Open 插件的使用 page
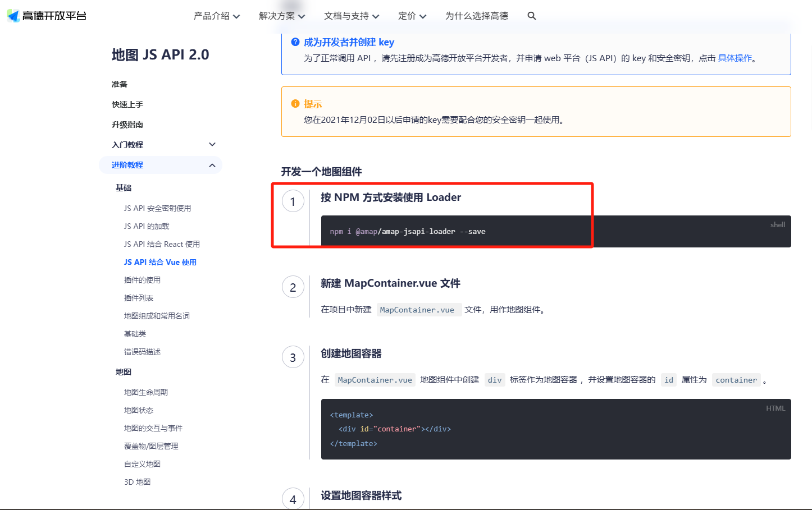 click(x=142, y=280)
